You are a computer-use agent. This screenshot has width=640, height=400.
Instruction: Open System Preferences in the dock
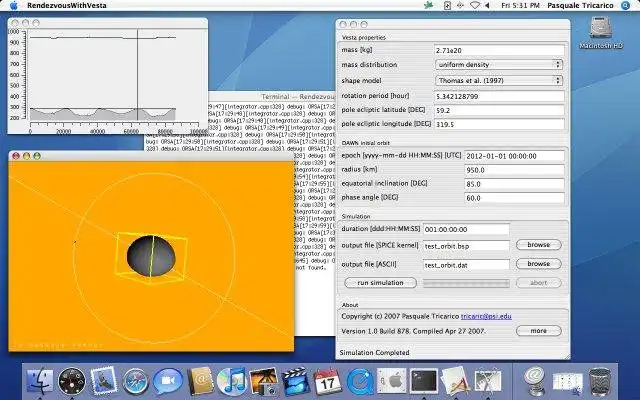[391, 381]
